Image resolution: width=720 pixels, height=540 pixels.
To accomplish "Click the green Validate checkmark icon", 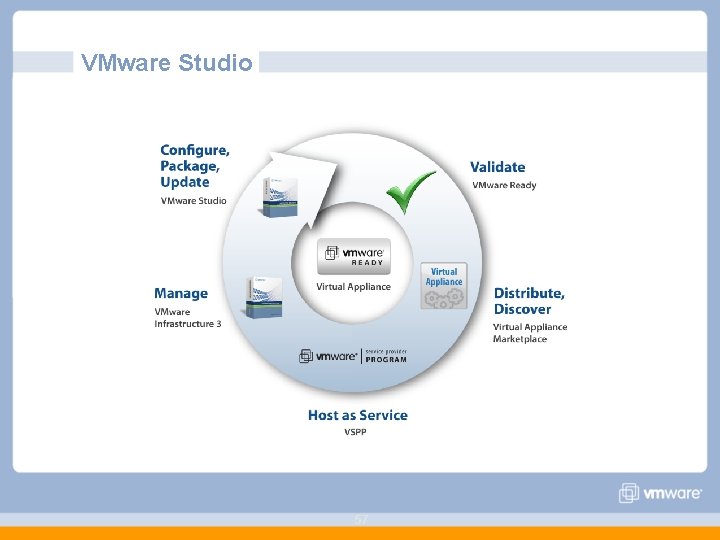I will click(x=411, y=191).
